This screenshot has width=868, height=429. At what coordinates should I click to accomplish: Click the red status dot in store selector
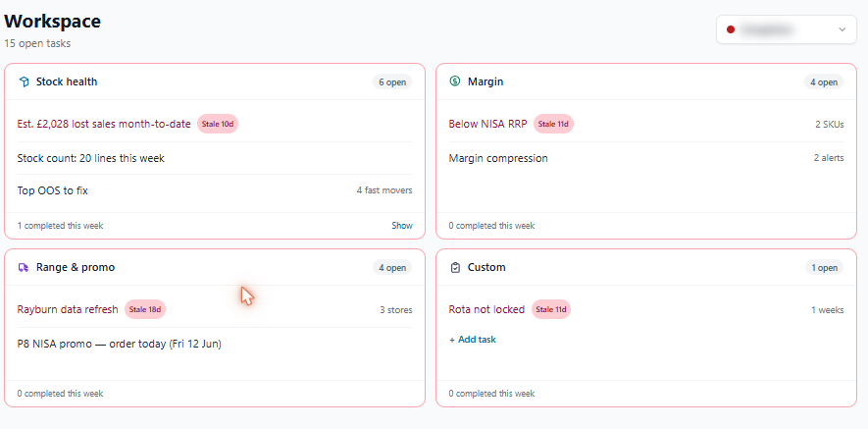tap(730, 29)
